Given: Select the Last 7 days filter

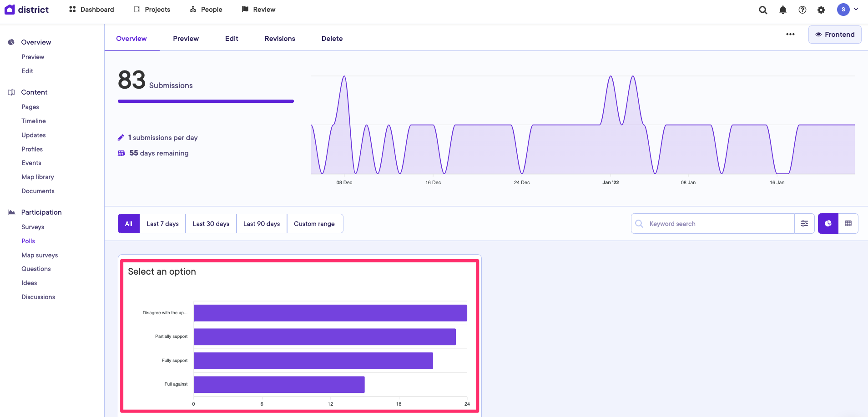Looking at the screenshot, I should coord(162,224).
